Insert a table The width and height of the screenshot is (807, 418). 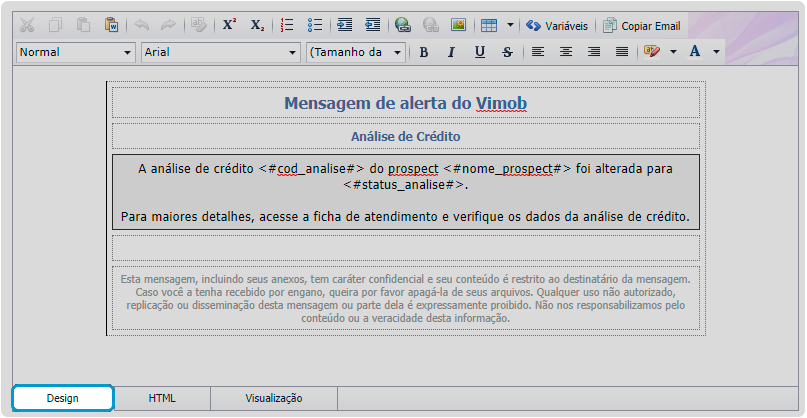tap(488, 25)
